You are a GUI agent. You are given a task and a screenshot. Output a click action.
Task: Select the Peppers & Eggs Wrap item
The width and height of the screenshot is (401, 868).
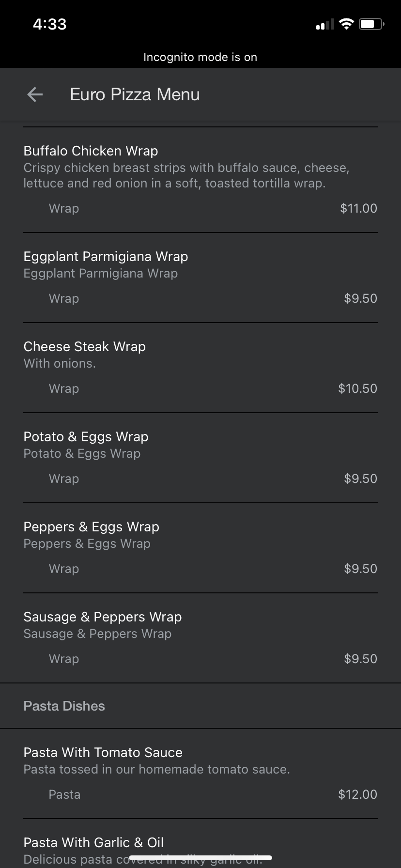pos(91,527)
